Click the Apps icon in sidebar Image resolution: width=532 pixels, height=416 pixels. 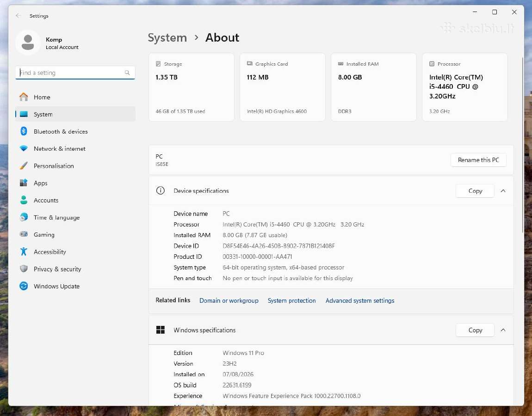pyautogui.click(x=24, y=183)
